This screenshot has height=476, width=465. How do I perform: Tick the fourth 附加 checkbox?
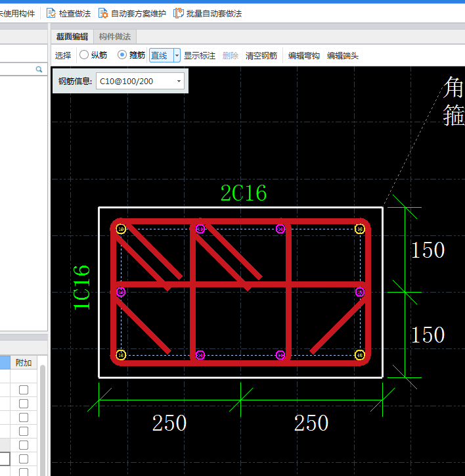click(x=24, y=431)
